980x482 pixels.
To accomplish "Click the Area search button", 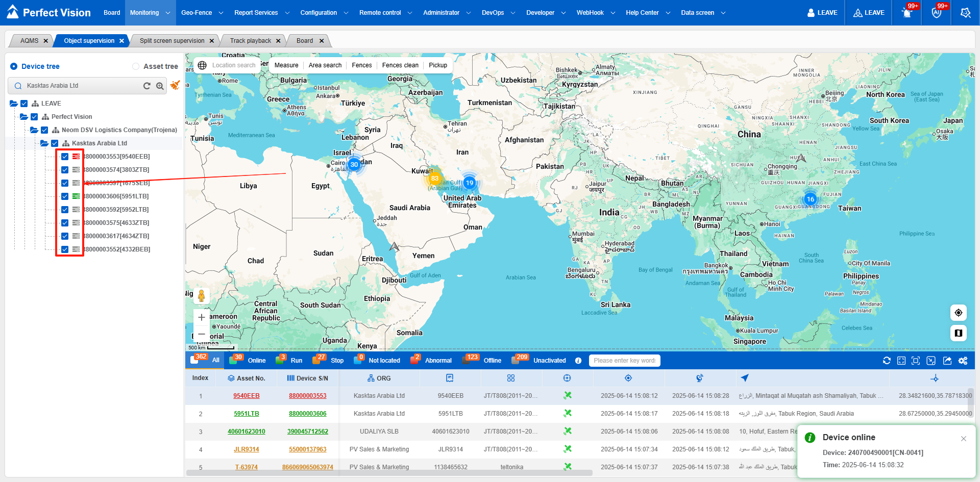I will tap(325, 65).
